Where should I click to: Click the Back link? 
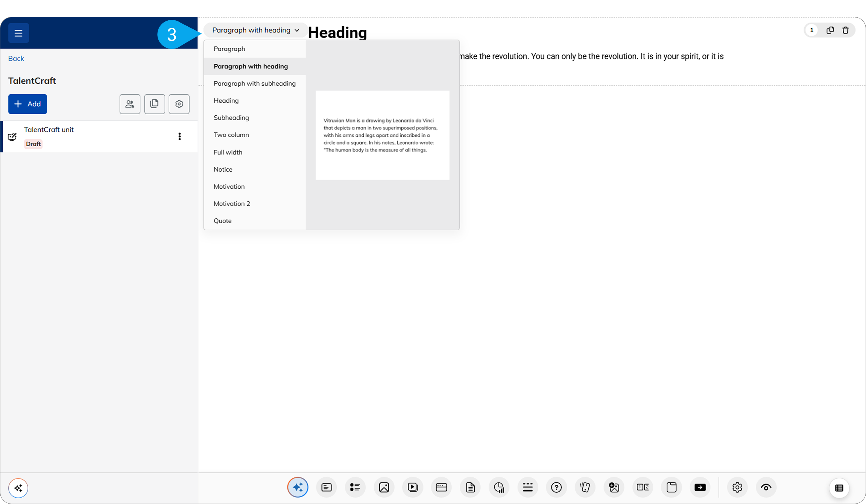tap(16, 58)
